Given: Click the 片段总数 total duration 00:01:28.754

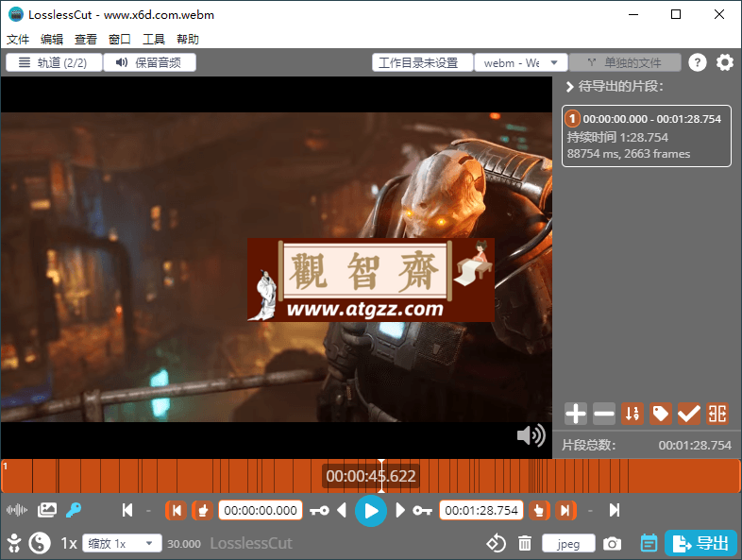Looking at the screenshot, I should pyautogui.click(x=695, y=445).
